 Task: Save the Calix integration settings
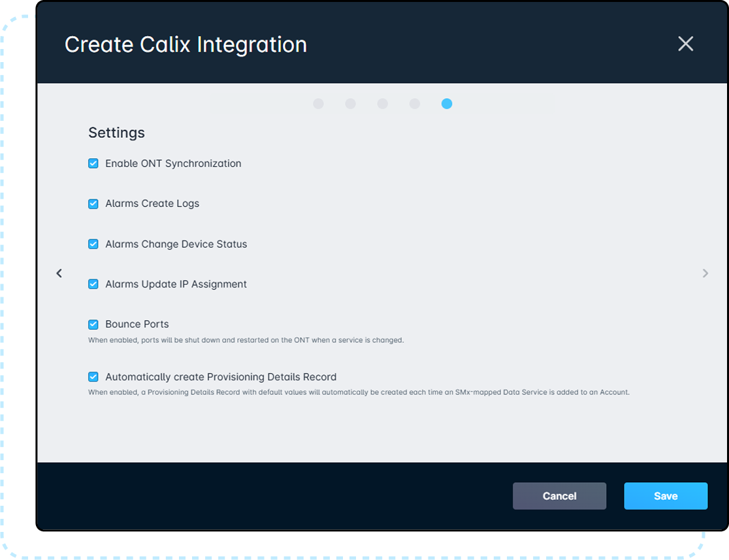point(666,496)
